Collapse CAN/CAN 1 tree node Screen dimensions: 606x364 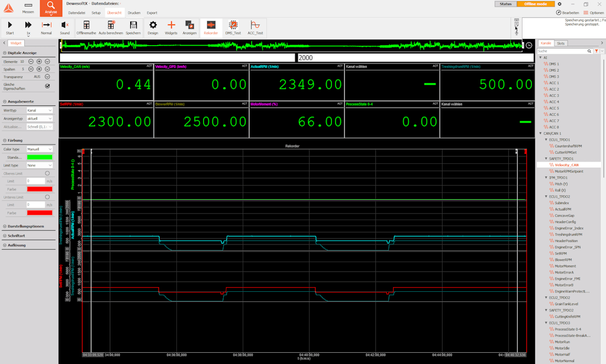(x=541, y=133)
